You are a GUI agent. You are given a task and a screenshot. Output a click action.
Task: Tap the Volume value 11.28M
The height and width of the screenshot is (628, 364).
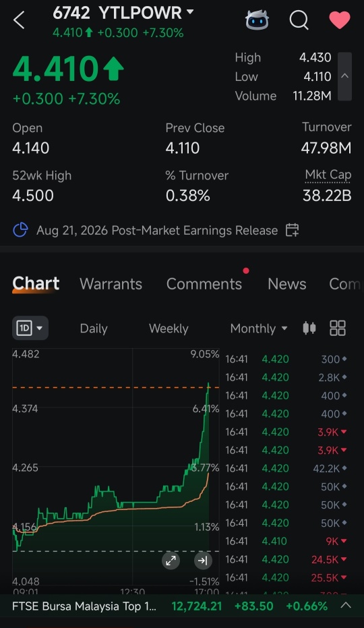pyautogui.click(x=312, y=96)
